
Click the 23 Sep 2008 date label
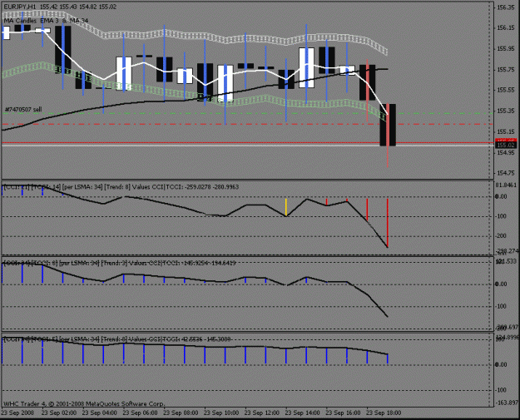coord(17,413)
